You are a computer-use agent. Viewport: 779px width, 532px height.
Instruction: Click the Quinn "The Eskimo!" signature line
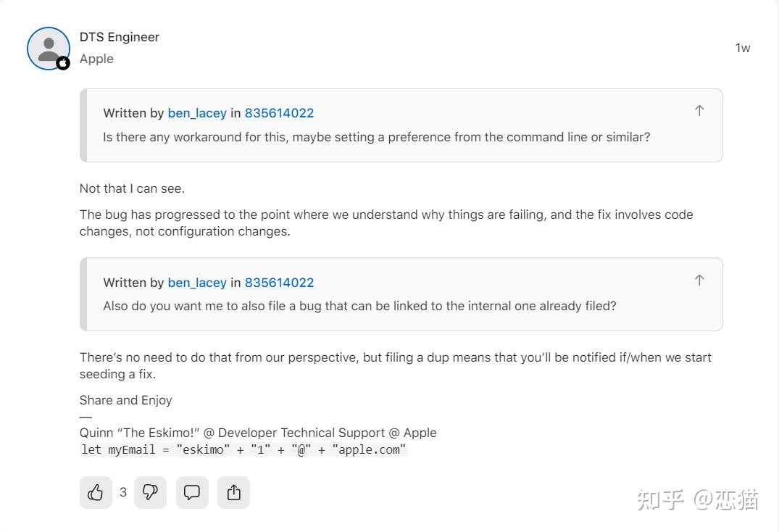[x=258, y=433]
